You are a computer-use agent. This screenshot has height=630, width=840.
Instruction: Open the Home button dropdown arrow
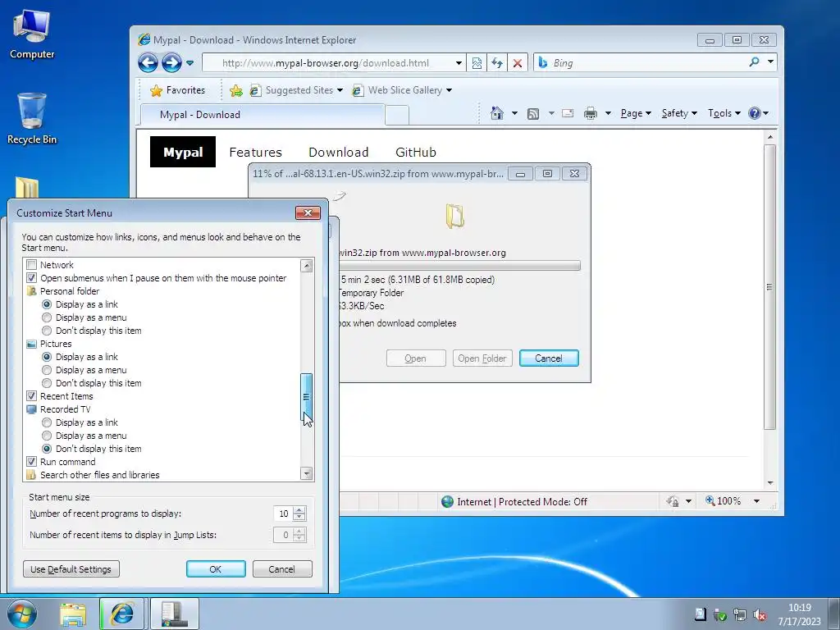coord(514,113)
